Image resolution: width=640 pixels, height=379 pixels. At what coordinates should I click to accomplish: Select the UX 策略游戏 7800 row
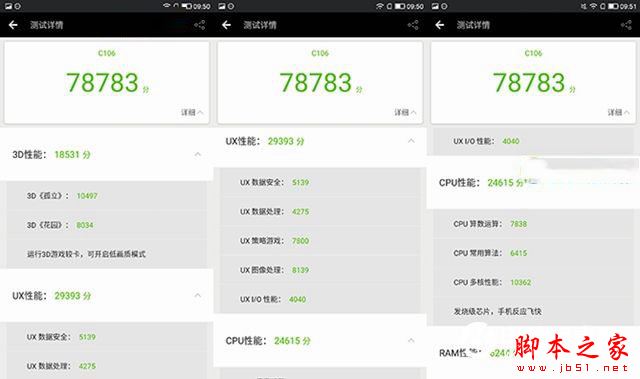tap(320, 241)
